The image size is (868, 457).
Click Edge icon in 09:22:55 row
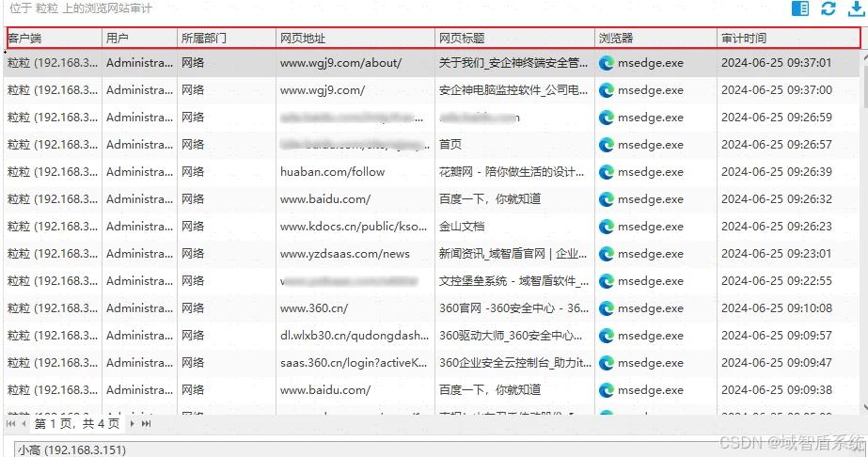pyautogui.click(x=607, y=281)
